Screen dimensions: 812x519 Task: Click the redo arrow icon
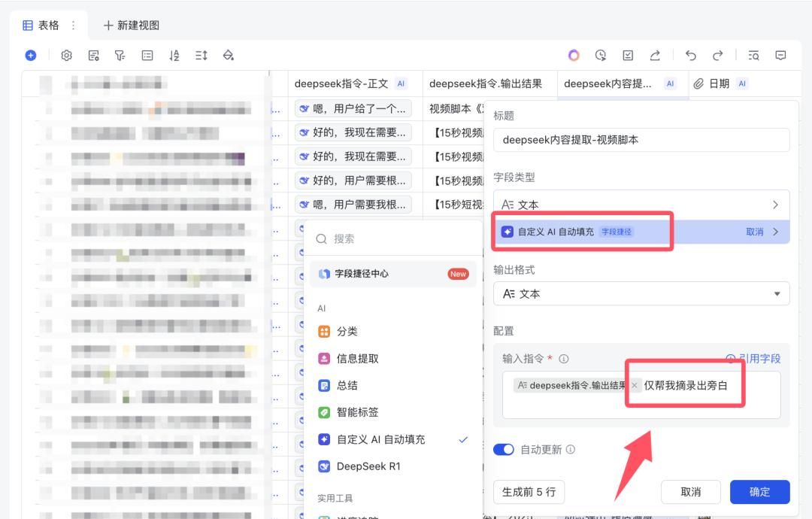pyautogui.click(x=718, y=56)
